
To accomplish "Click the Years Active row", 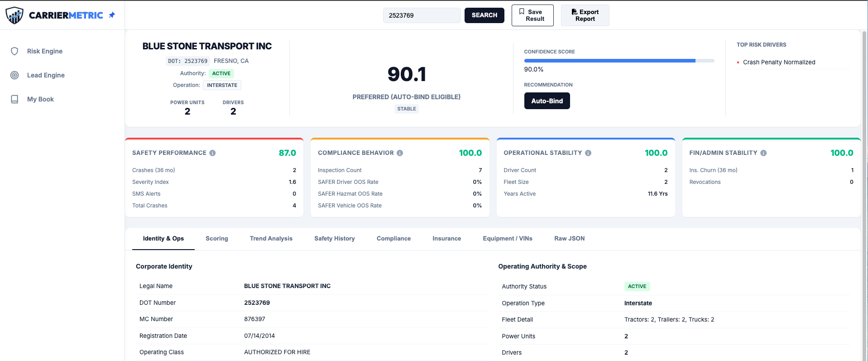I will click(585, 194).
